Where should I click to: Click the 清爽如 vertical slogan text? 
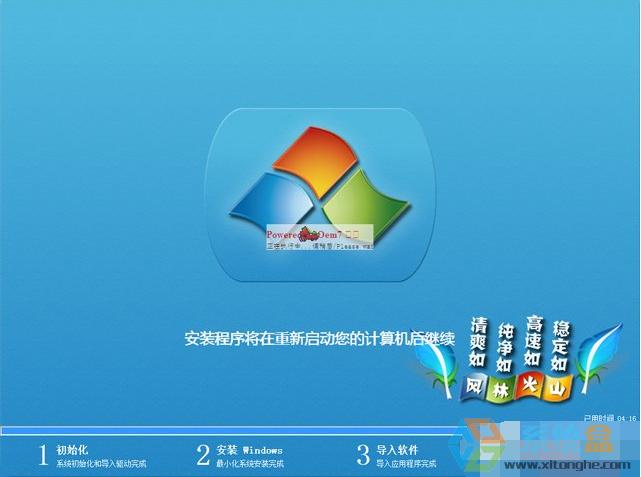[479, 343]
